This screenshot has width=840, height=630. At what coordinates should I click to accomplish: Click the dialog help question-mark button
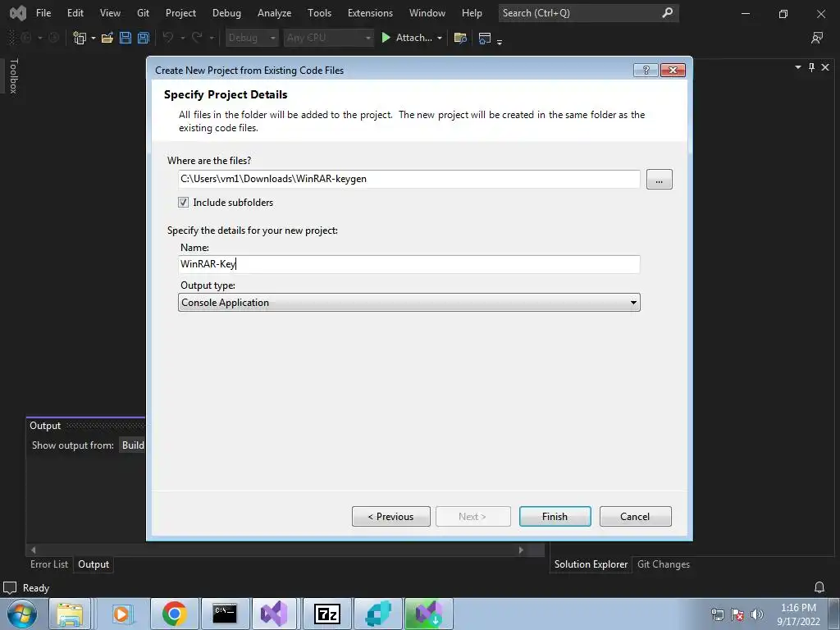tap(646, 71)
